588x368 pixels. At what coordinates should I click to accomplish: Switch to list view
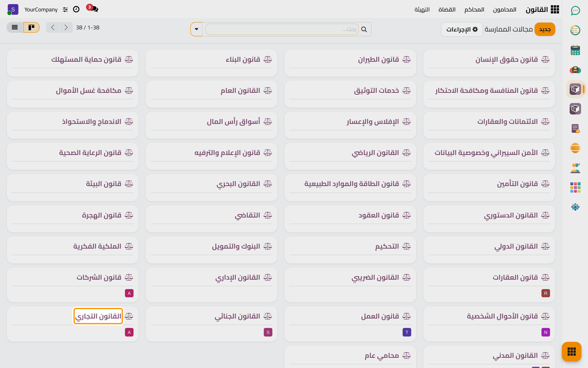15,27
